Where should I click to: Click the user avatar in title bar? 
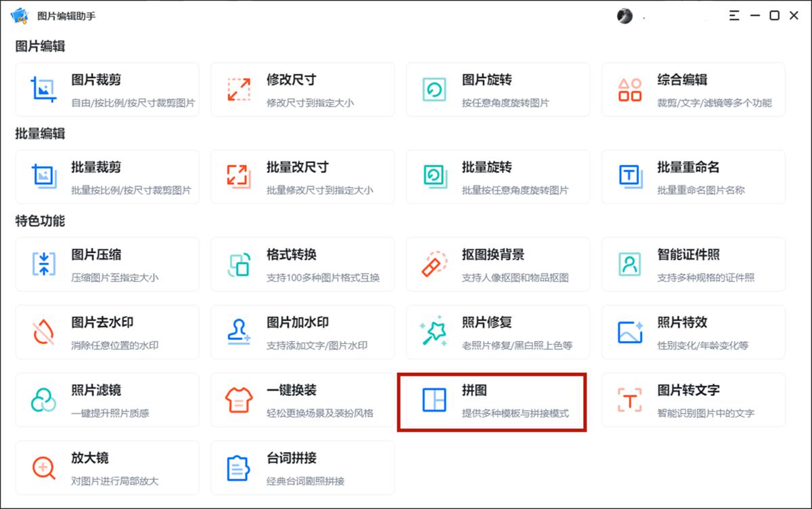(x=624, y=16)
